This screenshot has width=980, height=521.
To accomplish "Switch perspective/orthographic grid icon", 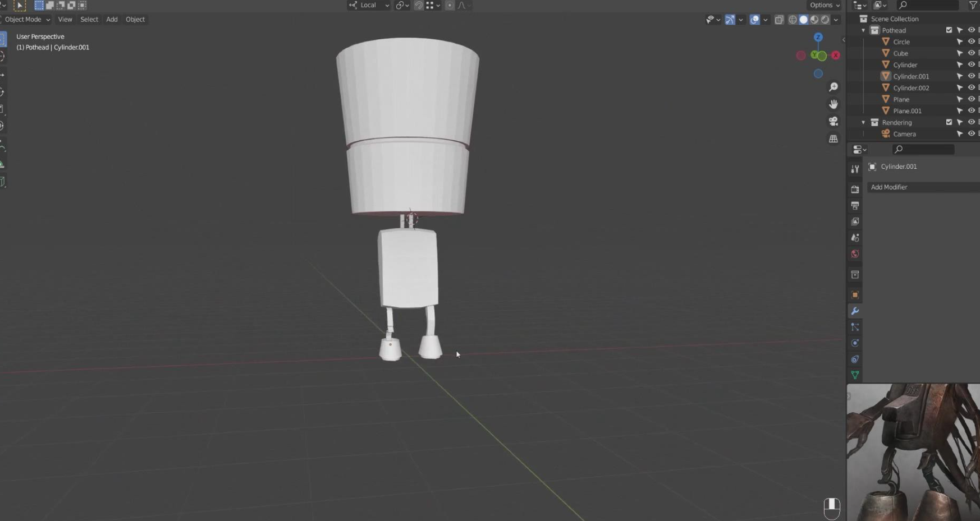I will [834, 139].
